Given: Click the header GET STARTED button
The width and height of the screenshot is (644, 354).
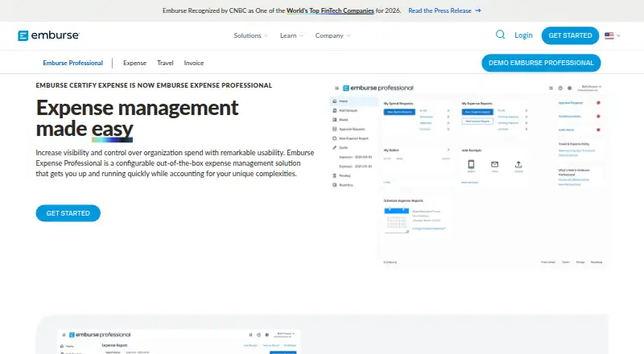Looking at the screenshot, I should point(570,35).
